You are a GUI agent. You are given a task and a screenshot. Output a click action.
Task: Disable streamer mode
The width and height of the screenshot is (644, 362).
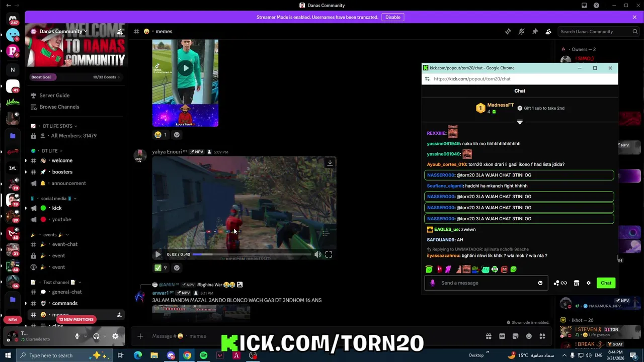pyautogui.click(x=392, y=17)
